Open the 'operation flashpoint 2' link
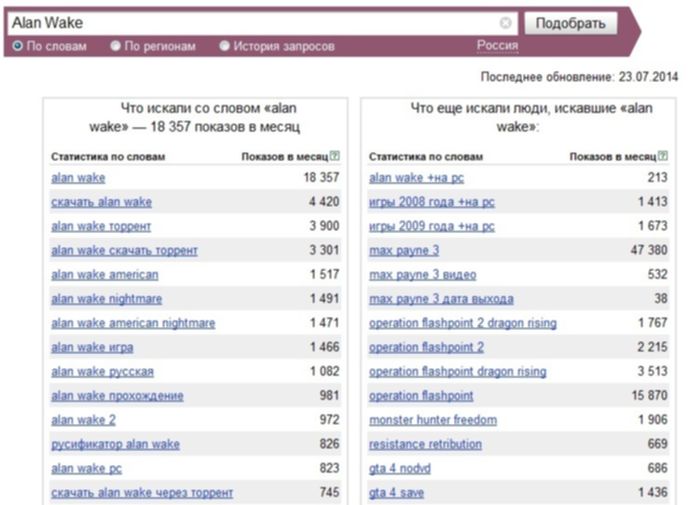688x505 pixels. click(426, 347)
